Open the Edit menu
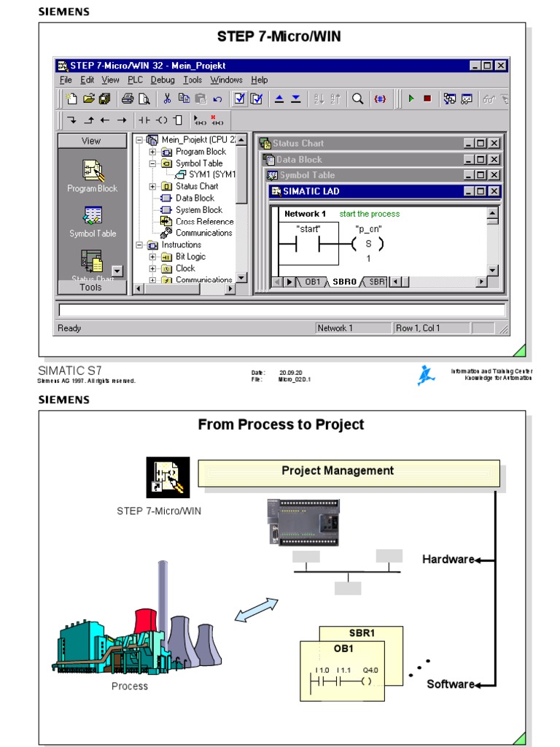 87,80
